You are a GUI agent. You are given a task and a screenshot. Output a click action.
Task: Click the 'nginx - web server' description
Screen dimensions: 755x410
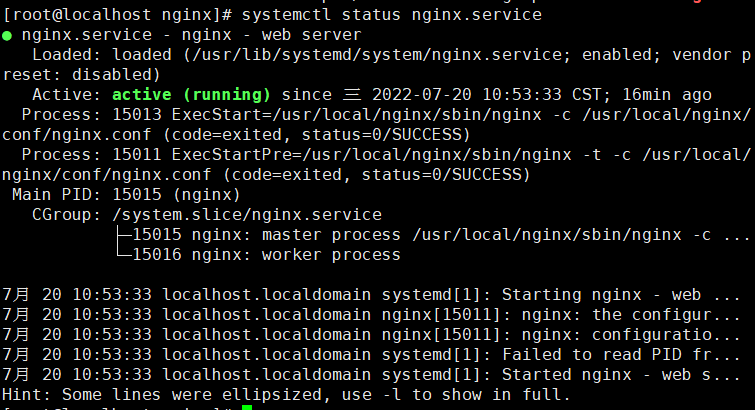[x=271, y=35]
